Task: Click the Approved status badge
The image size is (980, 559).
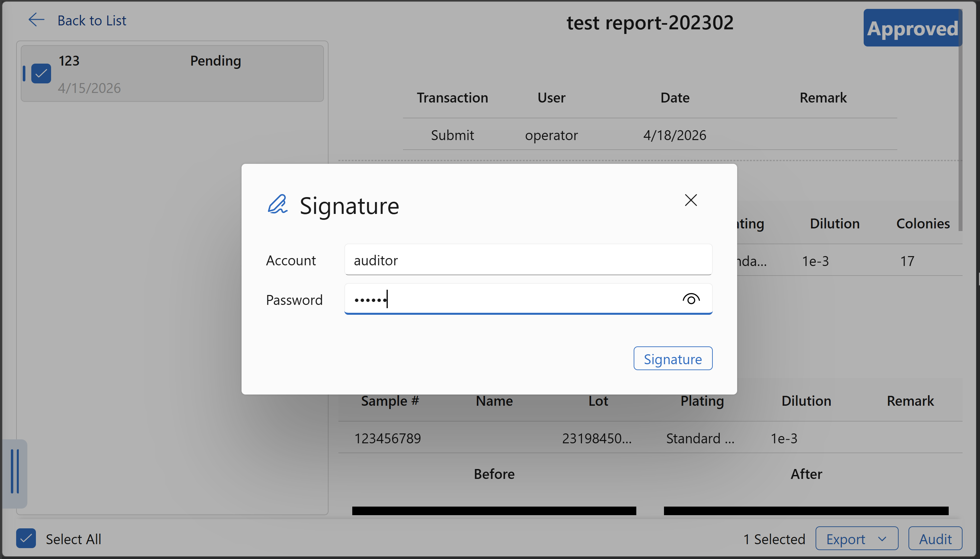Action: click(x=912, y=28)
